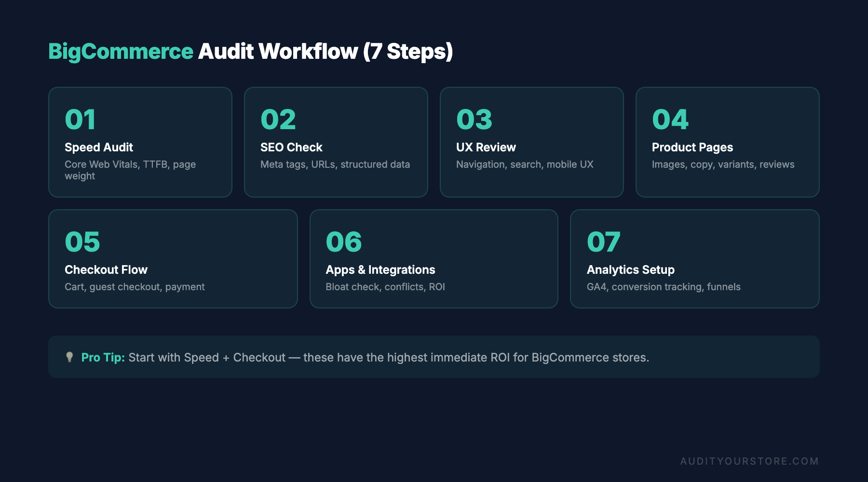Click the Pro Tip label text

tap(103, 358)
